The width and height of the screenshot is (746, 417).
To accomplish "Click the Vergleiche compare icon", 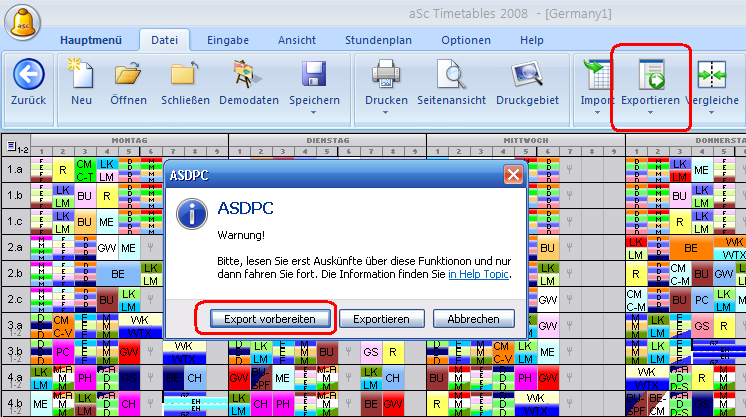I will pyautogui.click(x=712, y=74).
